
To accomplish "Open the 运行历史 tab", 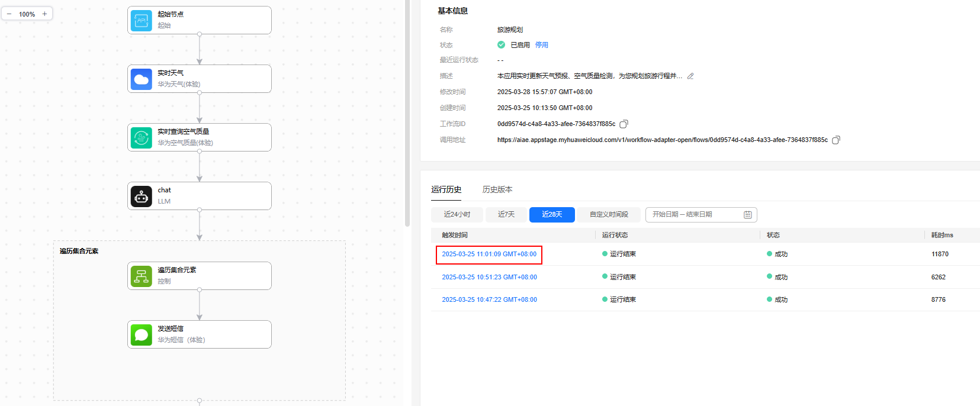I will [x=446, y=189].
